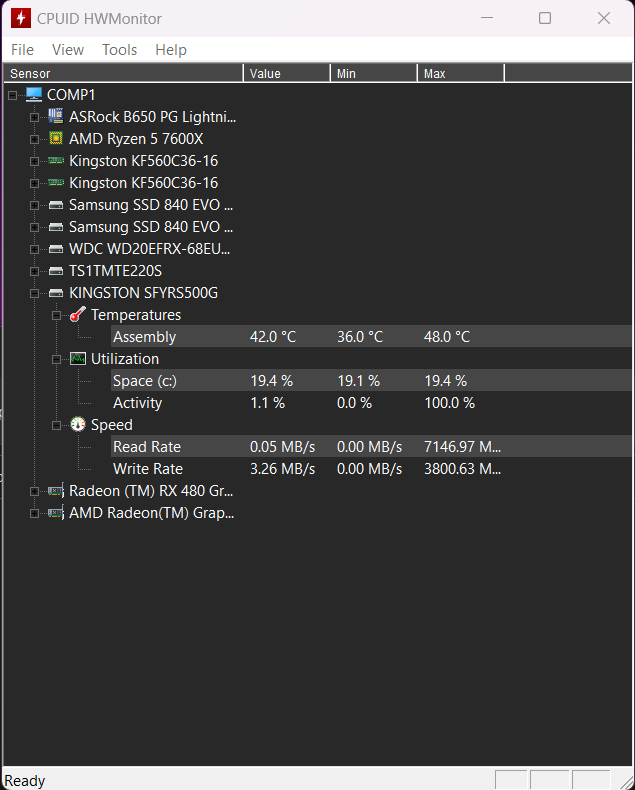
Task: Expand the Radeon (TM) RX 480 node
Action: [x=34, y=491]
